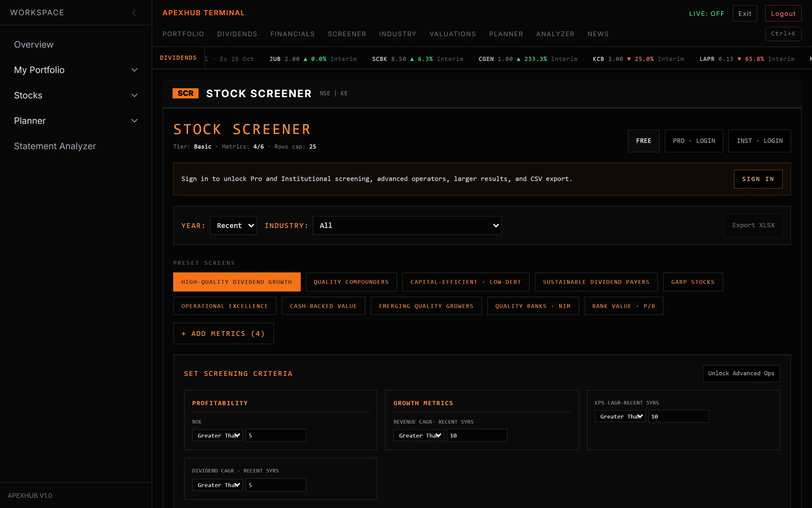Screen dimensions: 812x508
Task: Click the EPS CAGR value field
Action: [678, 417]
